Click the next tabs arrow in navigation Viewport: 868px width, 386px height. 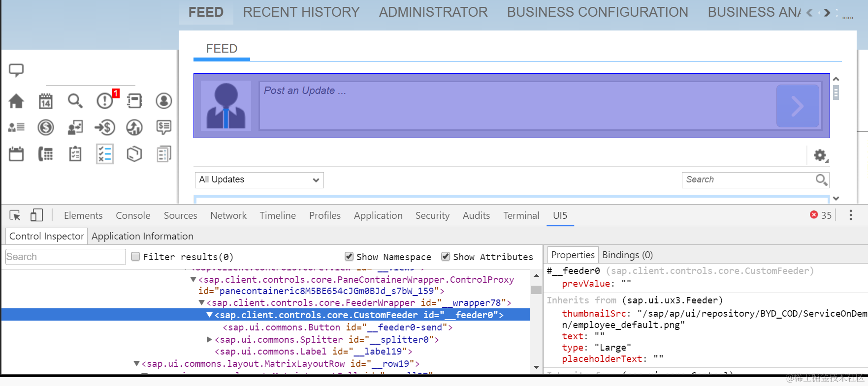coord(827,13)
